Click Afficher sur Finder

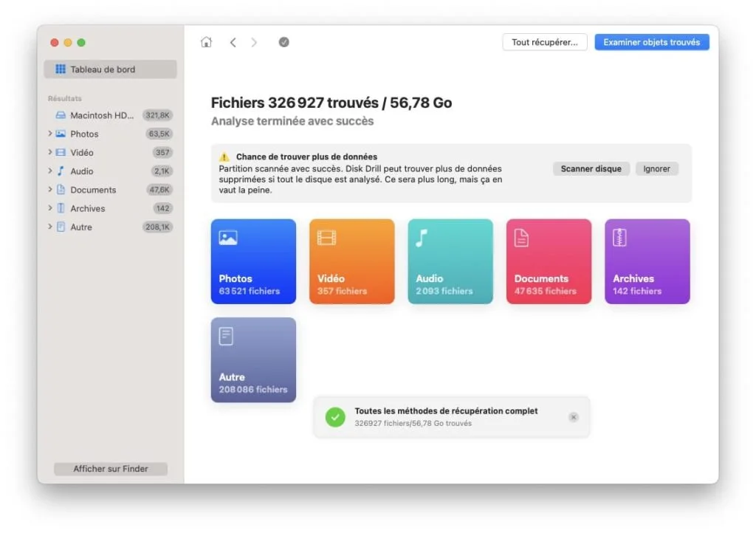(110, 468)
